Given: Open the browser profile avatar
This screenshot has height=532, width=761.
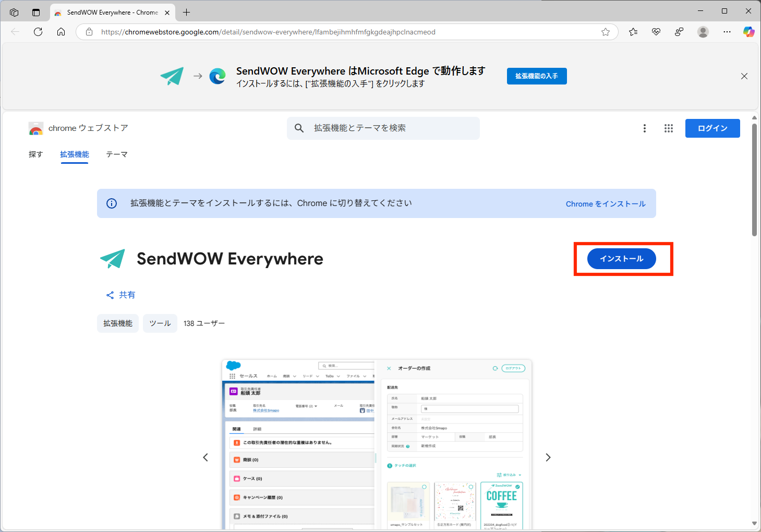Looking at the screenshot, I should click(x=703, y=32).
